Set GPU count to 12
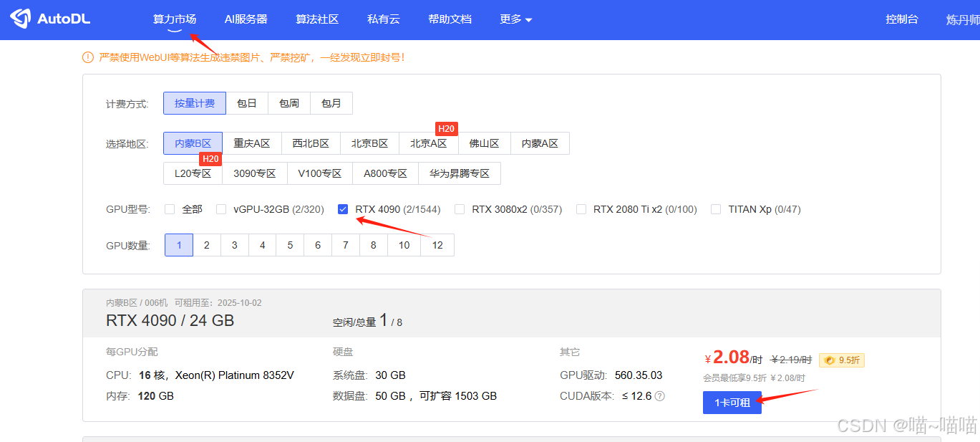 tap(437, 245)
